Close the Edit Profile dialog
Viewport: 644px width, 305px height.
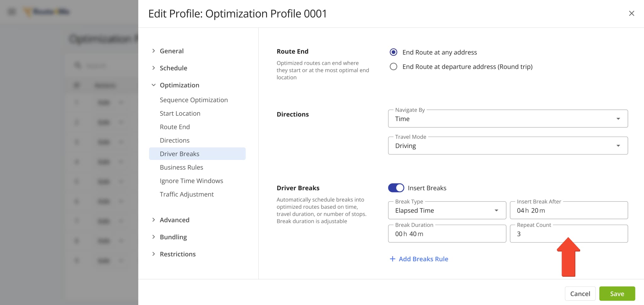click(x=632, y=14)
